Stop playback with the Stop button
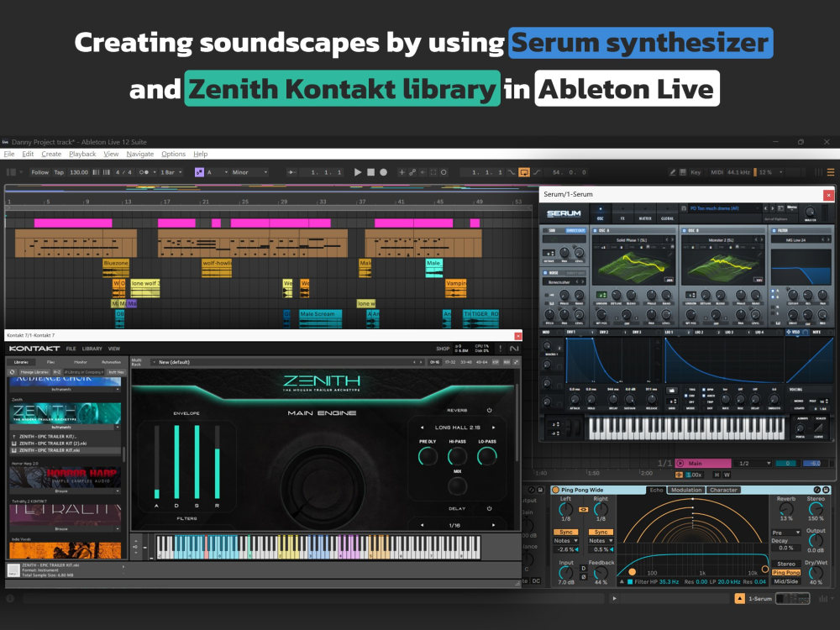This screenshot has height=630, width=840. click(370, 172)
